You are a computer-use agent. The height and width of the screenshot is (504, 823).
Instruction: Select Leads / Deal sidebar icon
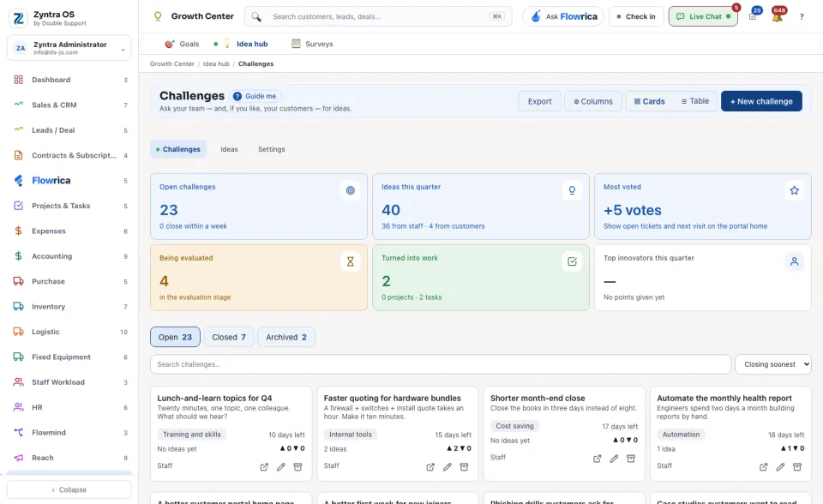18,129
